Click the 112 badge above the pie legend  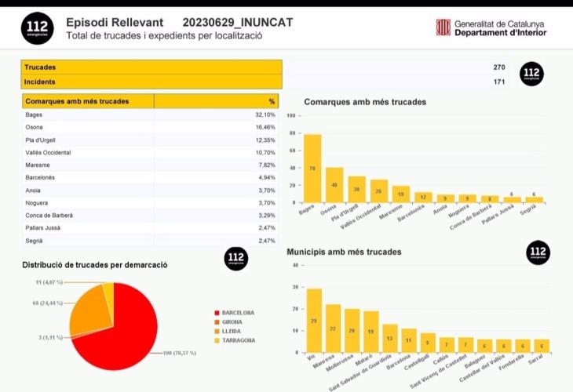click(x=236, y=258)
